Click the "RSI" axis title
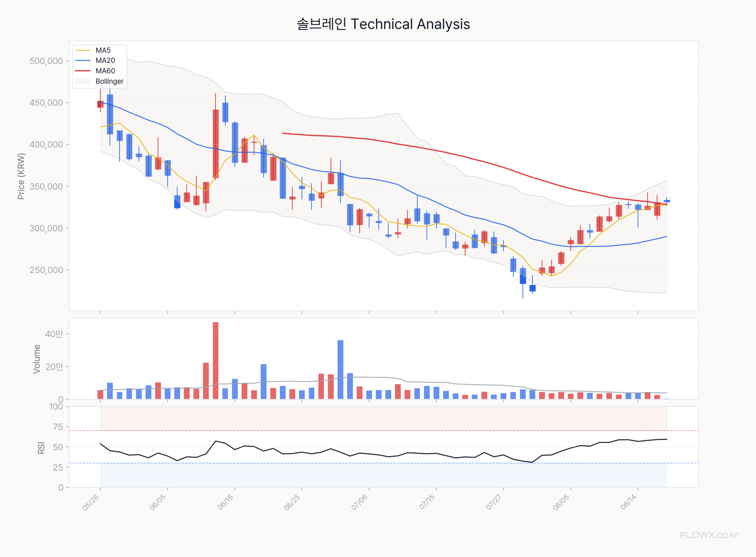The height and width of the screenshot is (557, 756). click(x=41, y=448)
